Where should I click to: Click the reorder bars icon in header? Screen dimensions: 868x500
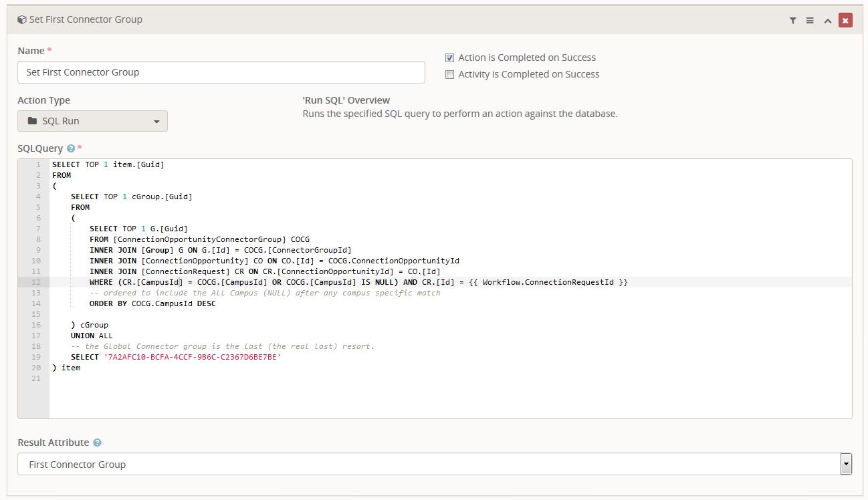pos(810,21)
